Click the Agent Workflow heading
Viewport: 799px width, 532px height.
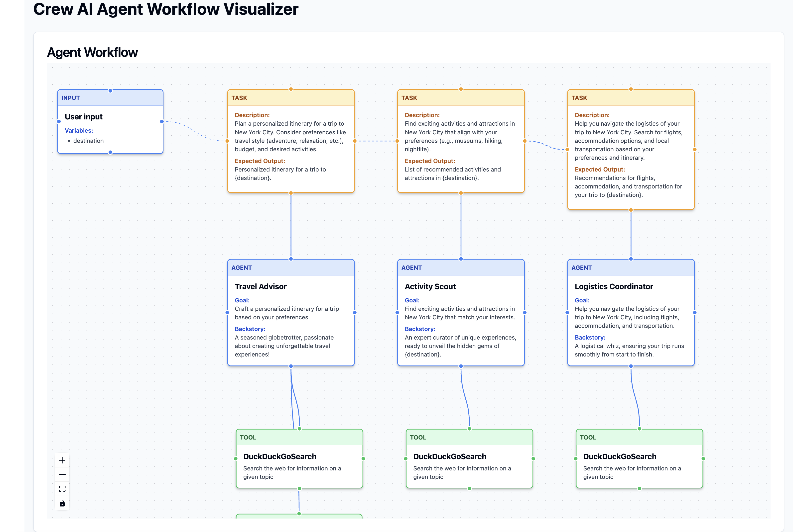[x=92, y=52]
